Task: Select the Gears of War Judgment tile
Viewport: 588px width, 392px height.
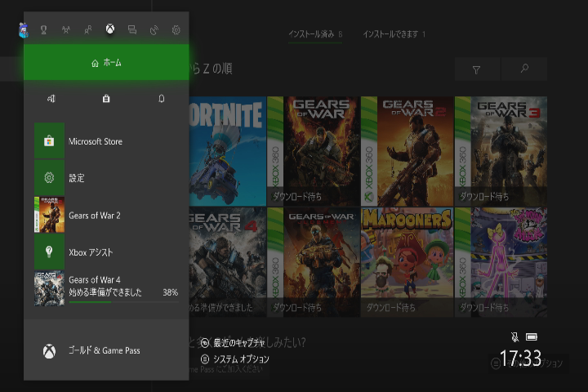Action: tap(313, 262)
